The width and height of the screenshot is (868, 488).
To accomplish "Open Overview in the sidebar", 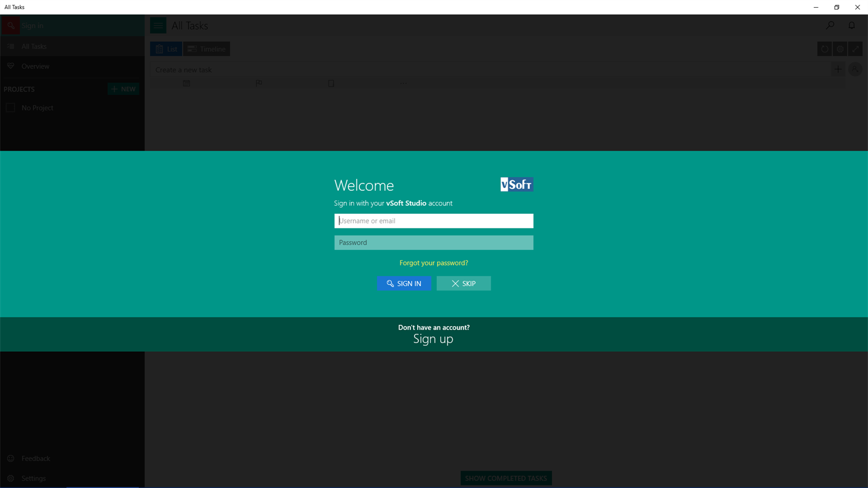I will [x=72, y=66].
